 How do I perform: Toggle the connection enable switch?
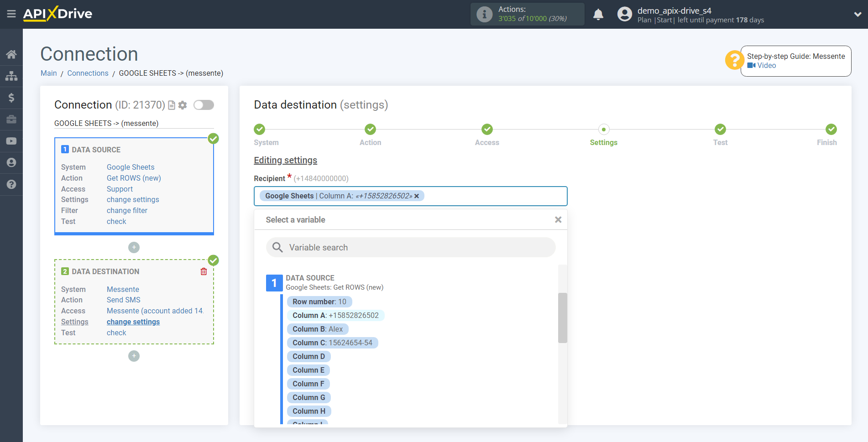[x=204, y=105]
